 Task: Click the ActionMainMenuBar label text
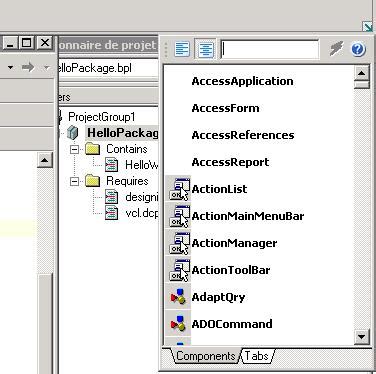click(x=248, y=216)
